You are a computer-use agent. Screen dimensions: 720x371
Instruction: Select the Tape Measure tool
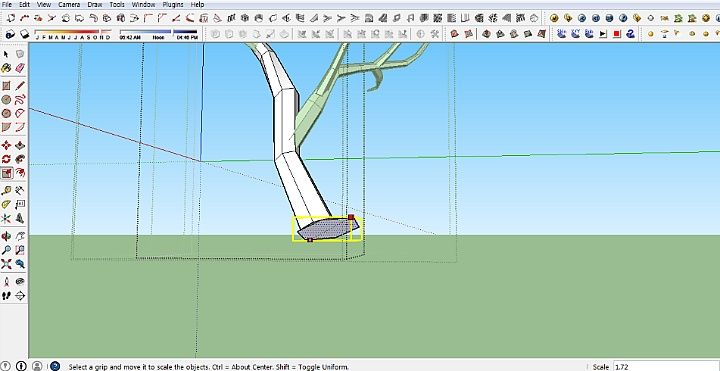coord(6,191)
